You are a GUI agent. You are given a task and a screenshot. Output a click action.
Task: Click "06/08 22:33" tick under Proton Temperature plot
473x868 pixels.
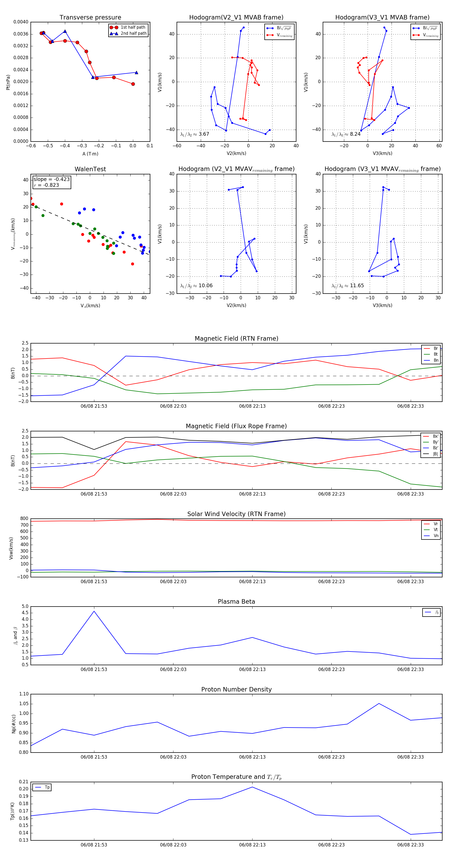click(410, 845)
